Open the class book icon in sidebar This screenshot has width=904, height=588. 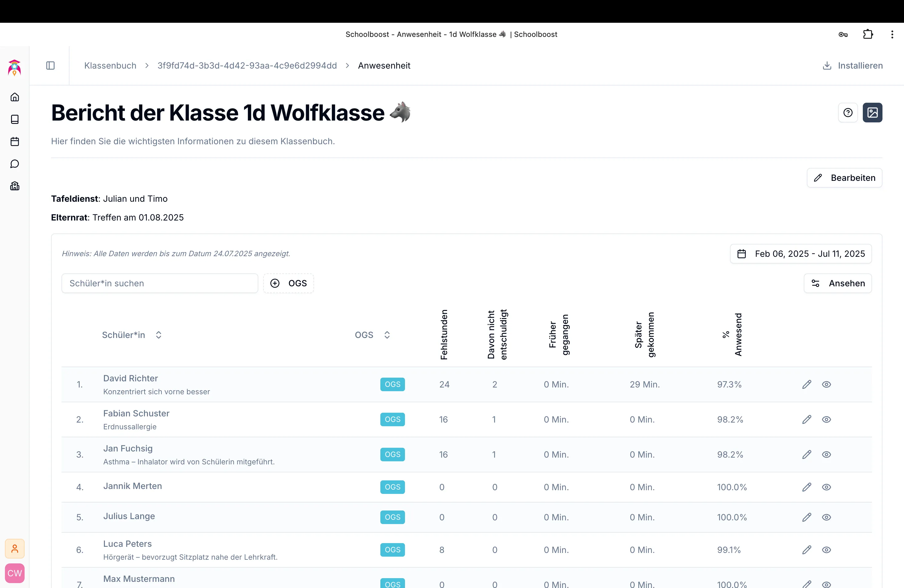coord(15,119)
